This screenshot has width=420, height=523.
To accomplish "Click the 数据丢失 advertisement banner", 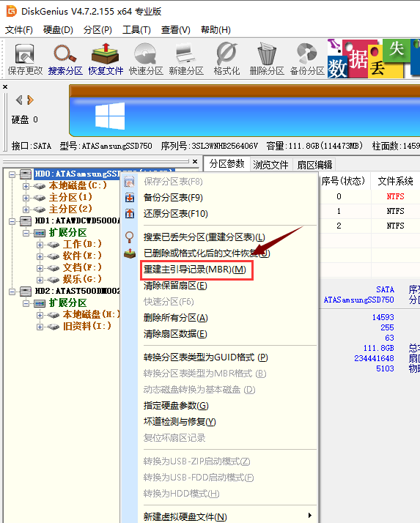I will (373, 59).
